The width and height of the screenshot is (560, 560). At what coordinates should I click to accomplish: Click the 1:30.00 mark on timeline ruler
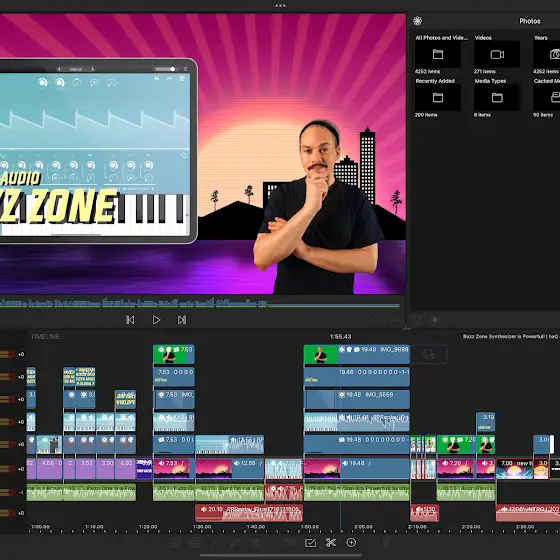(x=202, y=527)
